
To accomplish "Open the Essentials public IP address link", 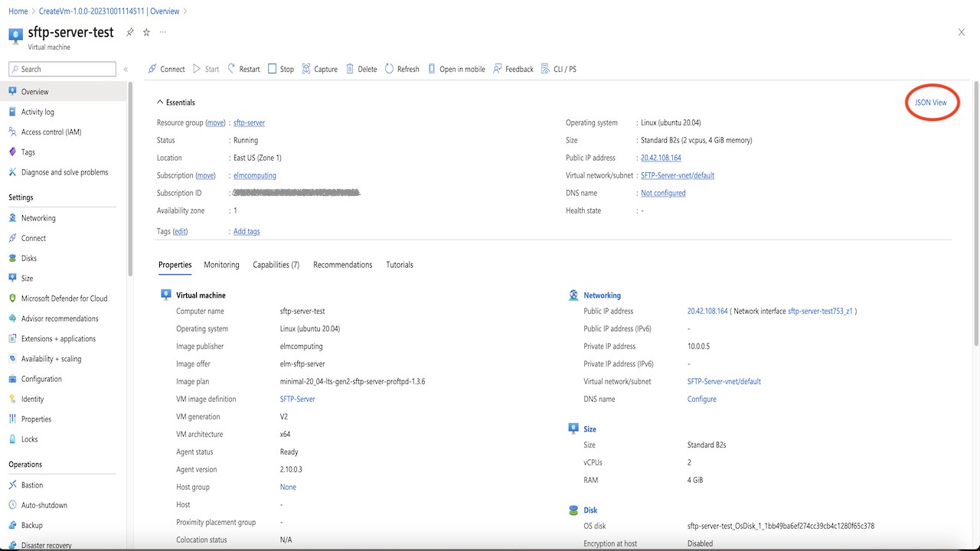I will coord(661,158).
